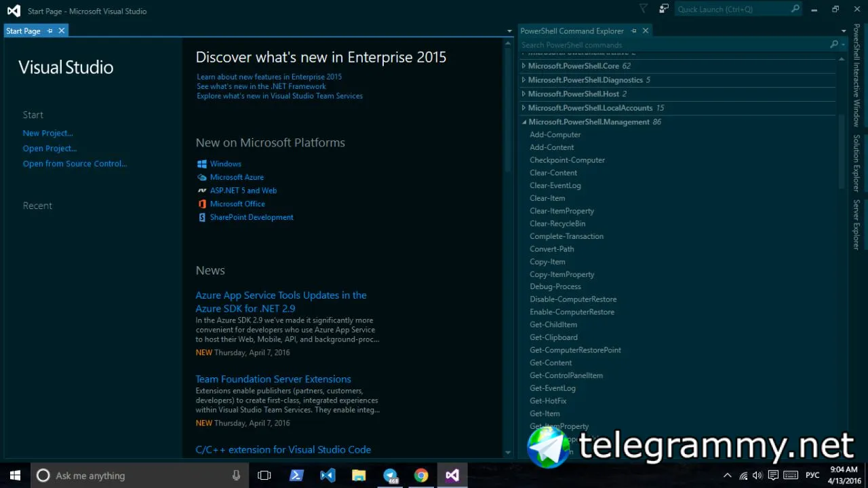This screenshot has height=488, width=868.
Task: Click the touch keyboard tray icon
Action: (789, 476)
